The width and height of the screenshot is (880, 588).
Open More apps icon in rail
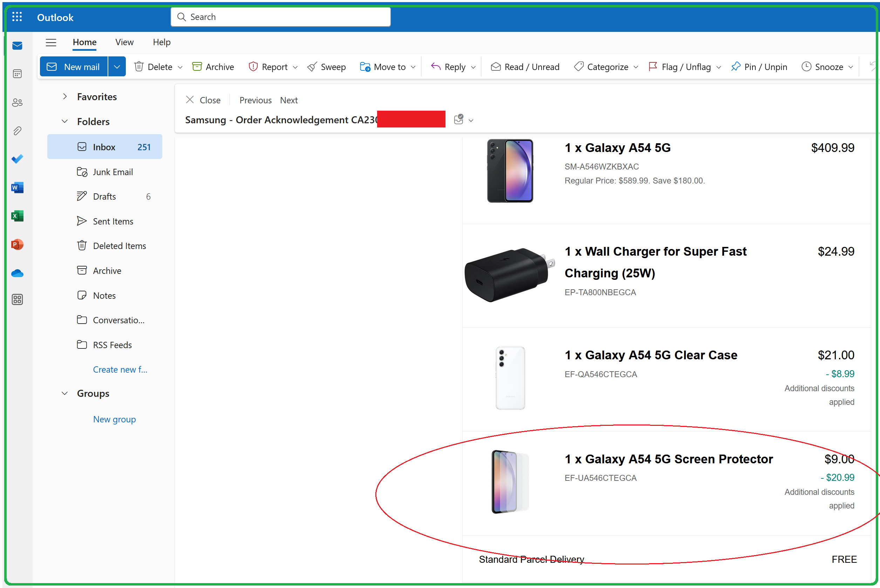point(17,299)
